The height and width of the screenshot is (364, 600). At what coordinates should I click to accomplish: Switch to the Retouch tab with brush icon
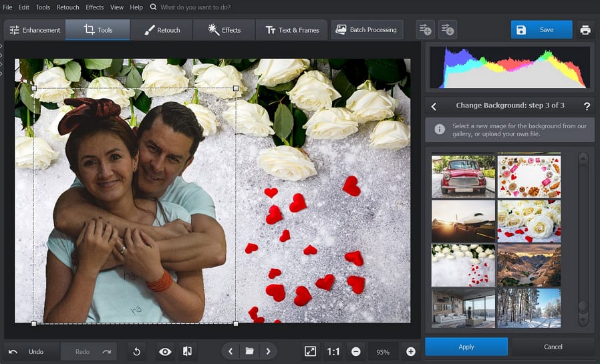click(x=162, y=30)
